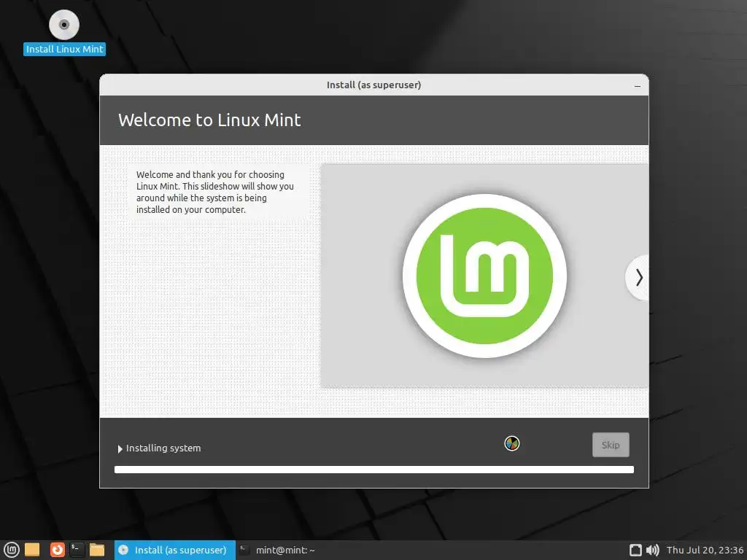Expand the Installing system details triangle
The height and width of the screenshot is (560, 747).
coord(120,448)
